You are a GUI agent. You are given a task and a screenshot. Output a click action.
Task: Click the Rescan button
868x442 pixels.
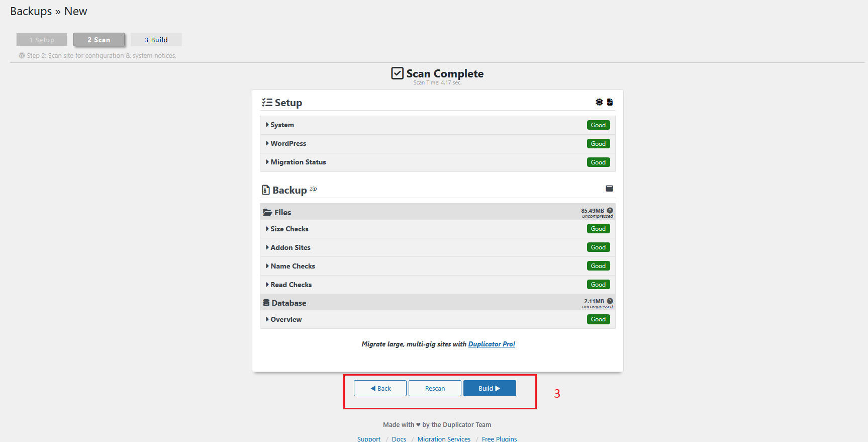click(435, 389)
